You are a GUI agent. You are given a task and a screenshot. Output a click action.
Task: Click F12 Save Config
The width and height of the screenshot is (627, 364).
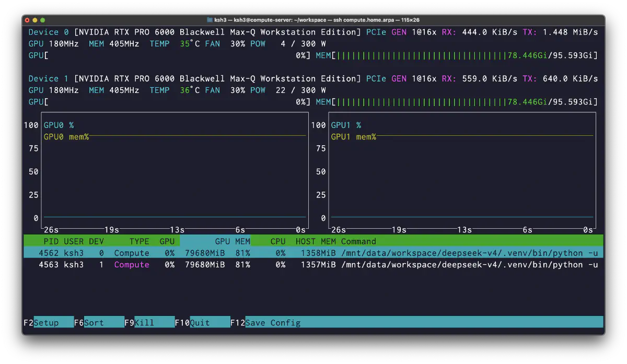[x=265, y=323]
